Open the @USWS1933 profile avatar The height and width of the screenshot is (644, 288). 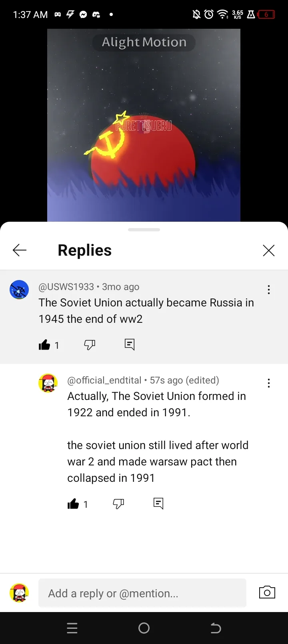19,290
